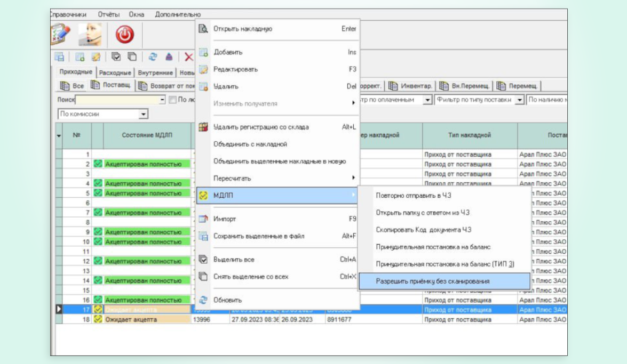Image resolution: width=627 pixels, height=364 pixels.
Task: Switch to the 'Расходные' tab
Action: [x=116, y=72]
